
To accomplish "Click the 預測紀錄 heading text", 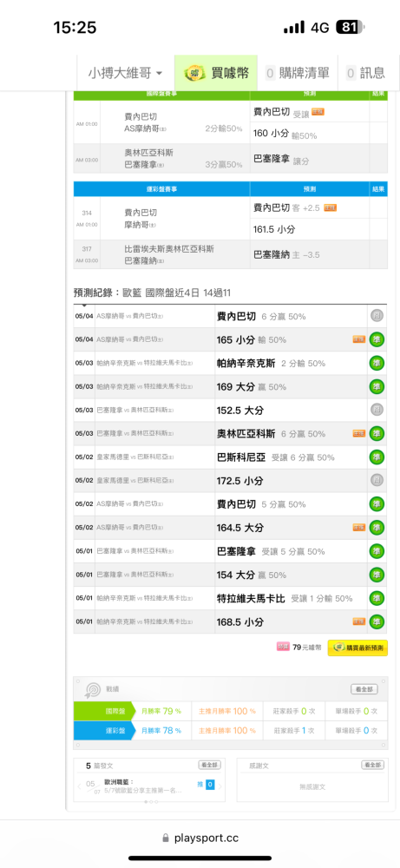I will coord(152,292).
